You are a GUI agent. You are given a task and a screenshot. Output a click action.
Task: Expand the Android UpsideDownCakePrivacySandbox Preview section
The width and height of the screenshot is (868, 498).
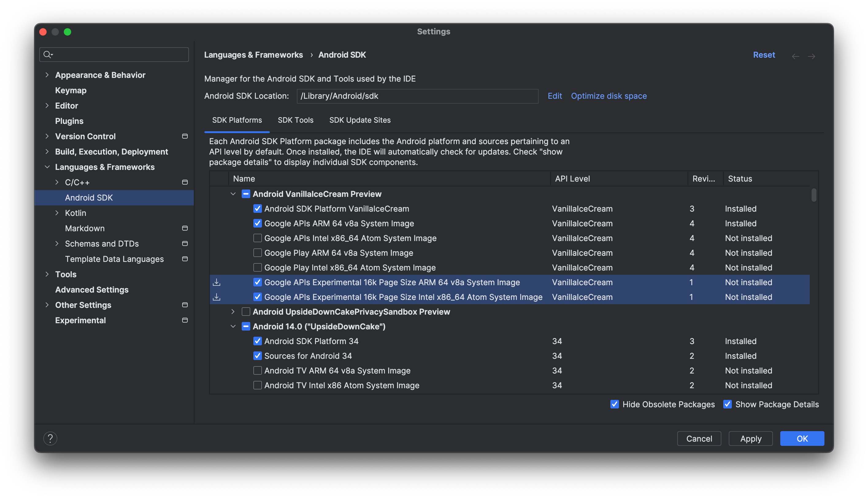coord(233,311)
